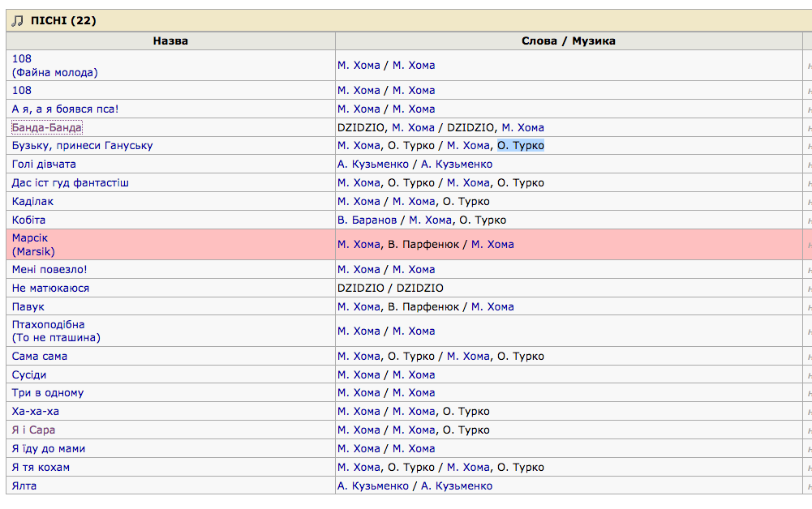Click words author DZIDZIO for Не матюкаюся
The height and width of the screenshot is (509, 812).
[x=361, y=289]
